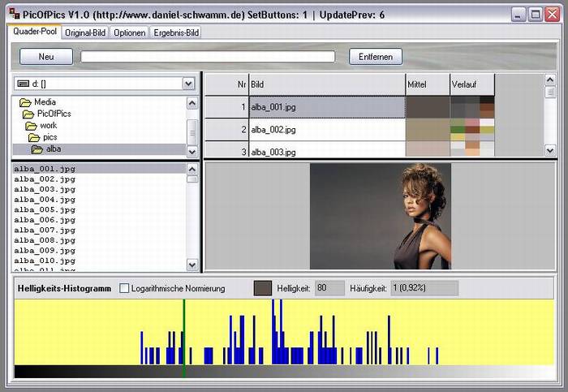This screenshot has width=568, height=392.
Task: Open the PicOfPics folder icon
Action: pyautogui.click(x=28, y=114)
